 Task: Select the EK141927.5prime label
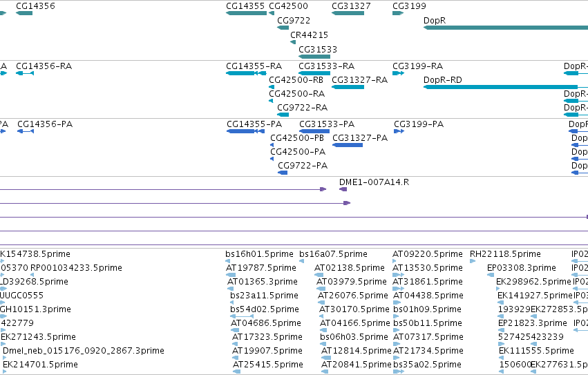[x=535, y=296]
